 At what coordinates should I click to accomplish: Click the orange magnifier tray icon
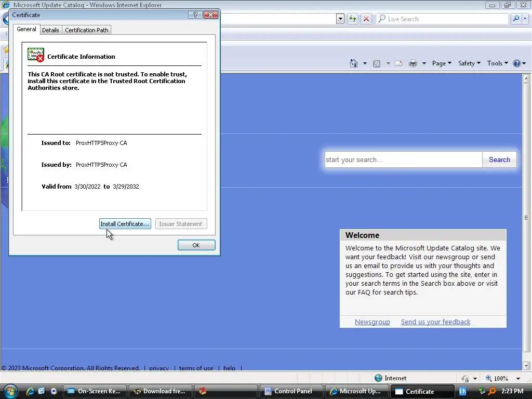click(x=493, y=391)
